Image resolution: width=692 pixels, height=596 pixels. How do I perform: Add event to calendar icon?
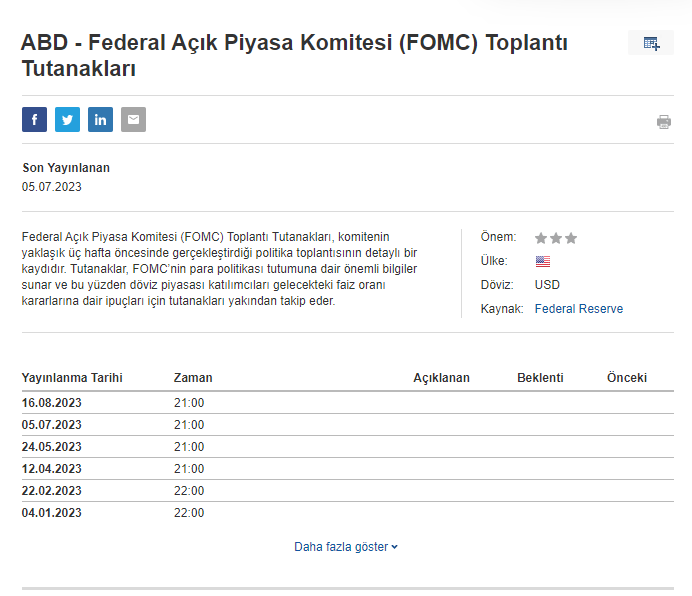(x=651, y=43)
